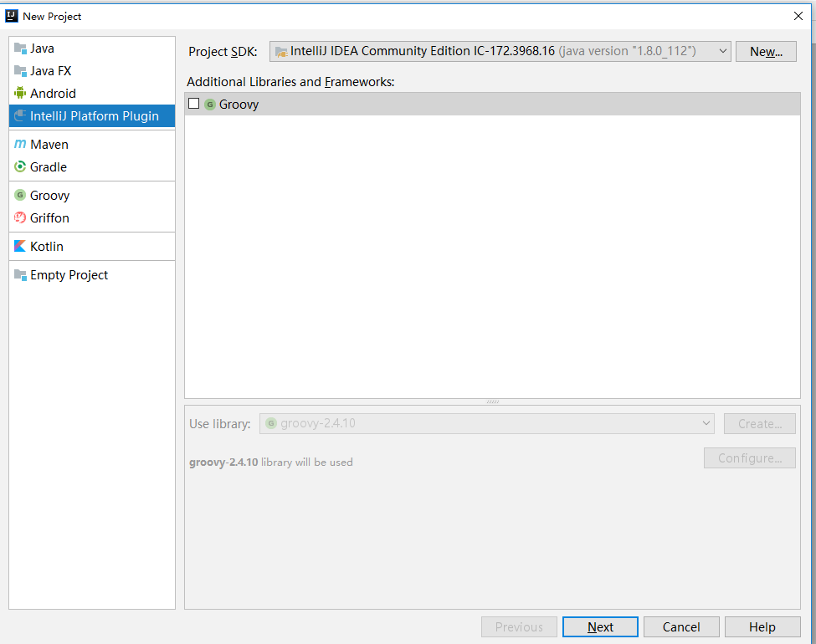Screen dimensions: 816x644
Task: Click the Maven 'm' icon
Action: [x=20, y=144]
